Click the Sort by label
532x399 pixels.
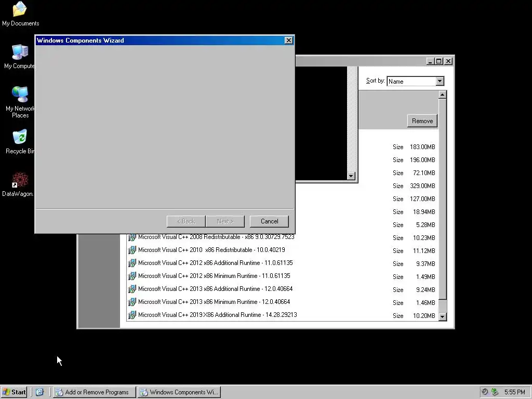pos(375,81)
